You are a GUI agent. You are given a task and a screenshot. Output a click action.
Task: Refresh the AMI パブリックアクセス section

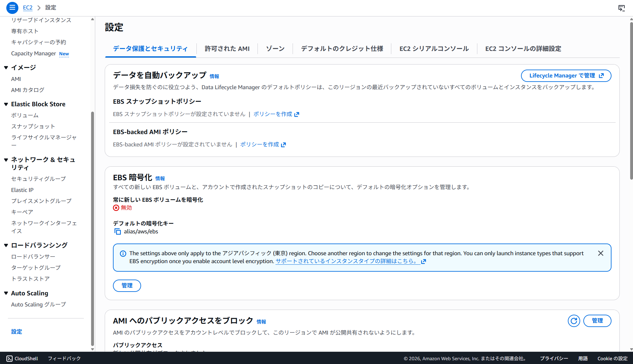click(574, 321)
